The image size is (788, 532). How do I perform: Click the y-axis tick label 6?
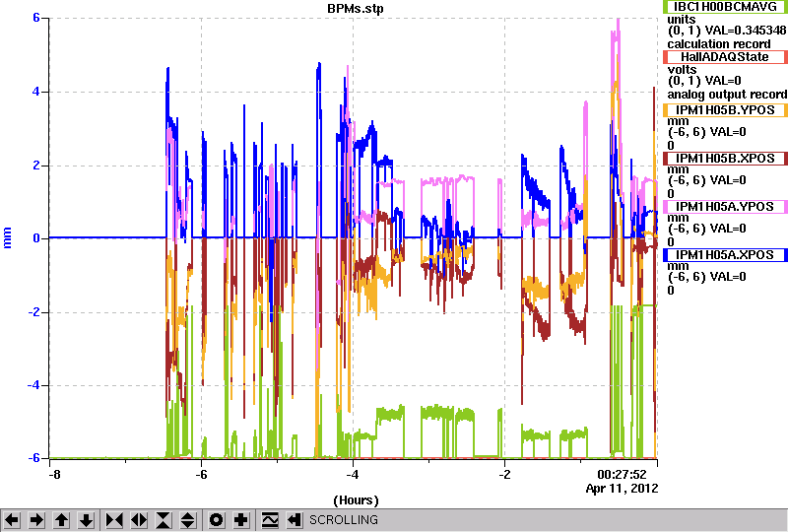pyautogui.click(x=36, y=18)
